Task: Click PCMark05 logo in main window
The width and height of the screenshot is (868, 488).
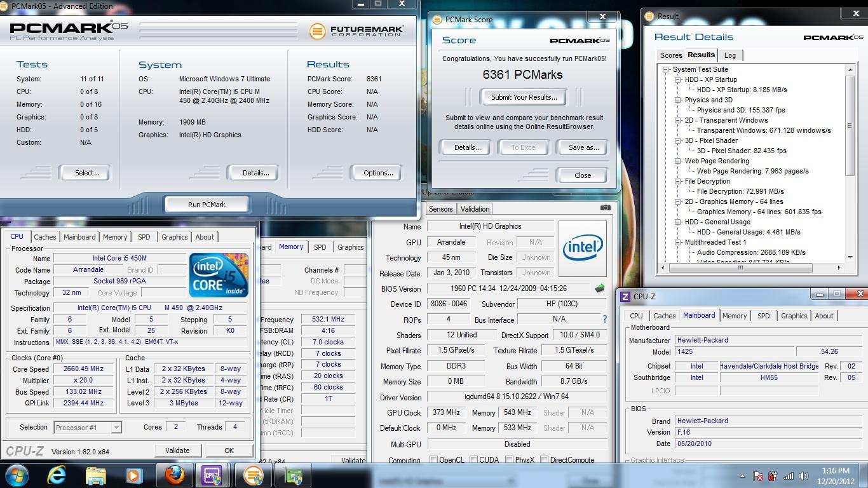Action: (x=68, y=30)
